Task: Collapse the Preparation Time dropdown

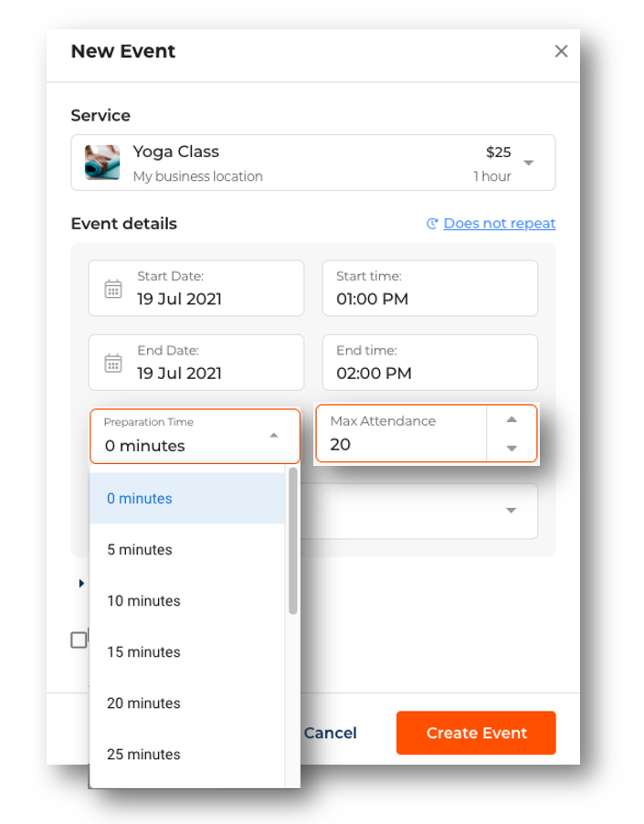Action: [x=274, y=436]
